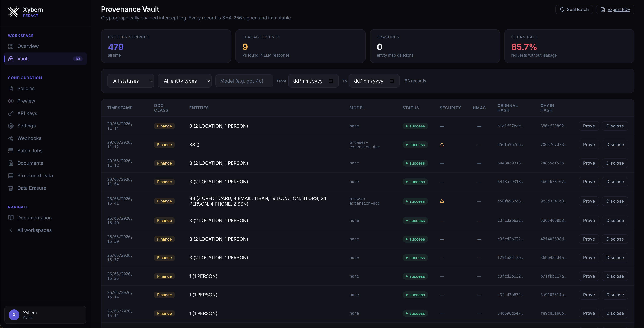The height and width of the screenshot is (328, 644).
Task: Click the Preview eye icon
Action: coord(11,101)
